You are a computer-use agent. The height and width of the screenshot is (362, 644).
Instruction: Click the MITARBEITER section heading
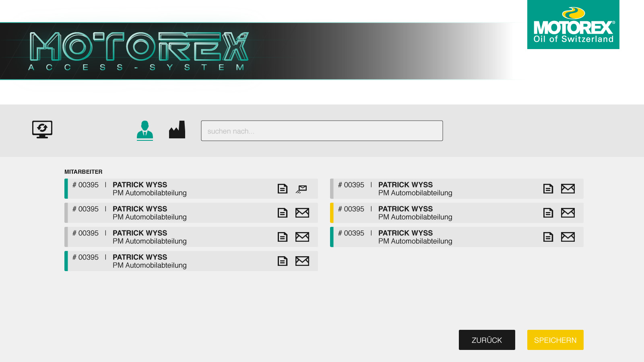pyautogui.click(x=83, y=172)
